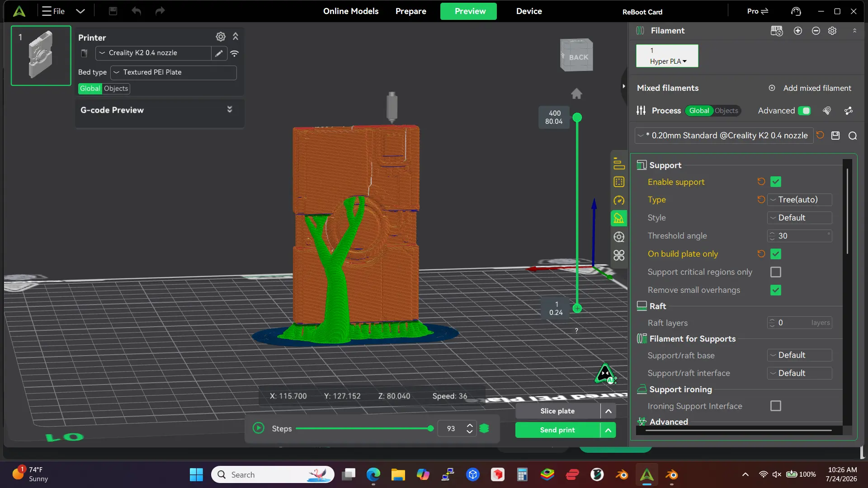This screenshot has height=488, width=868.
Task: Collapse the Printer panel
Action: click(x=236, y=36)
